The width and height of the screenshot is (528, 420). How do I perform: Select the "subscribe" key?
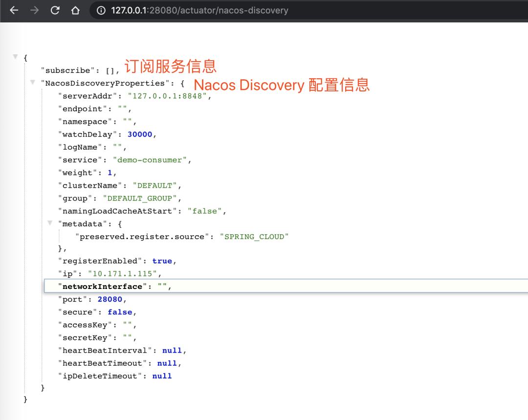click(67, 70)
